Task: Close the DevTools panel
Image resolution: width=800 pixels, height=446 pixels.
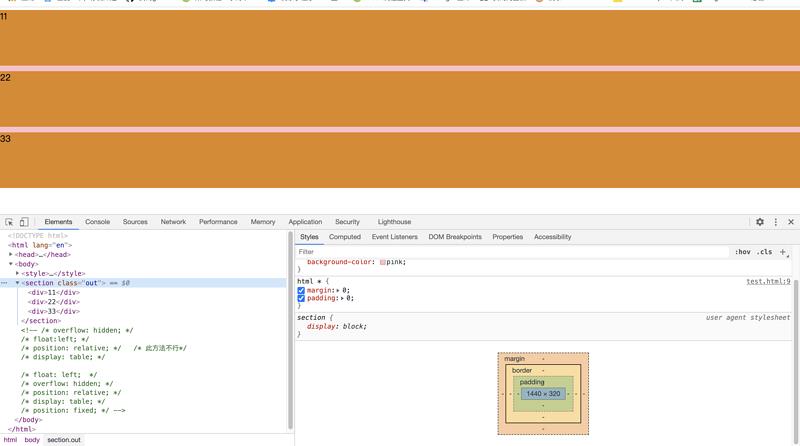Action: (x=791, y=222)
